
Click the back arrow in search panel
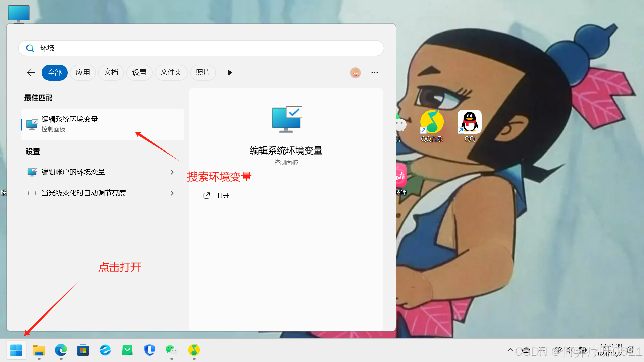31,73
